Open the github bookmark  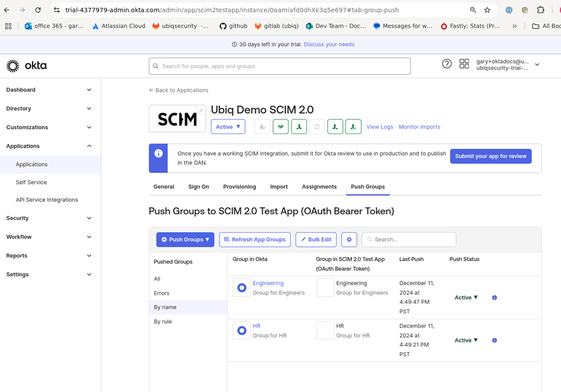pyautogui.click(x=233, y=26)
